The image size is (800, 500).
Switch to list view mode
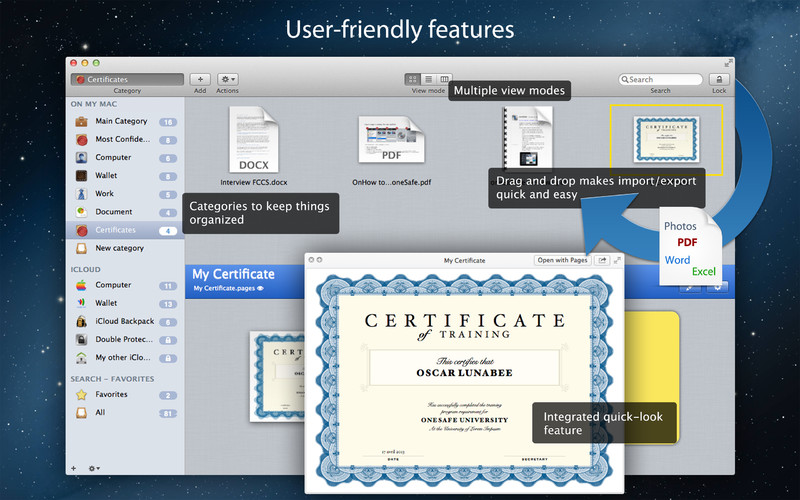pyautogui.click(x=429, y=79)
